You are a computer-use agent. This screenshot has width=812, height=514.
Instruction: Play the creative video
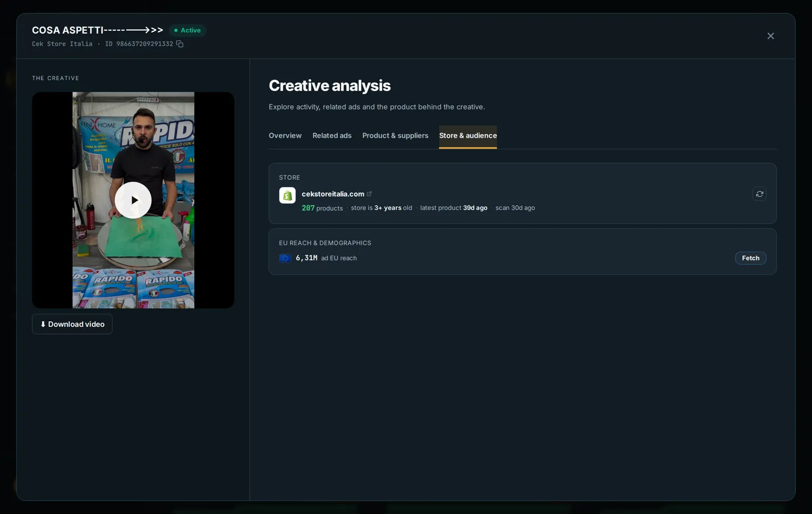click(x=133, y=200)
